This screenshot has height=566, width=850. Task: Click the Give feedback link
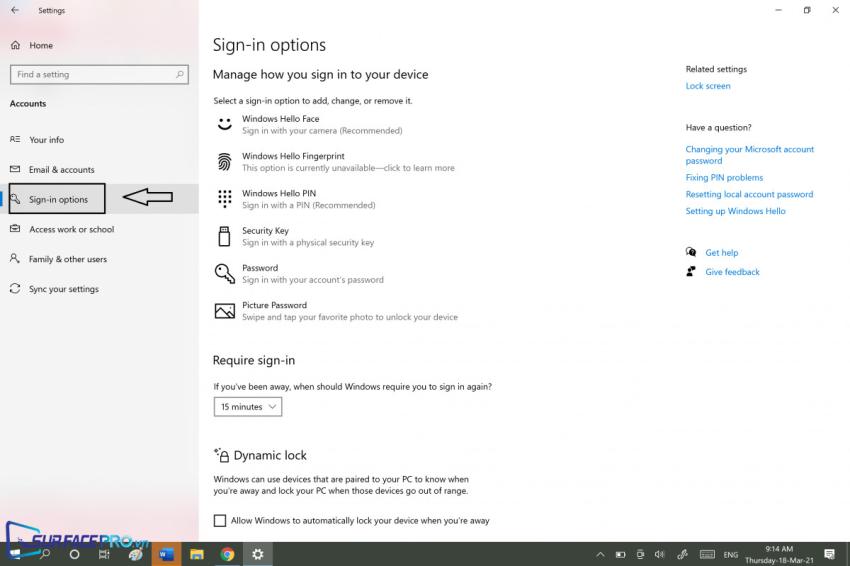coord(732,272)
